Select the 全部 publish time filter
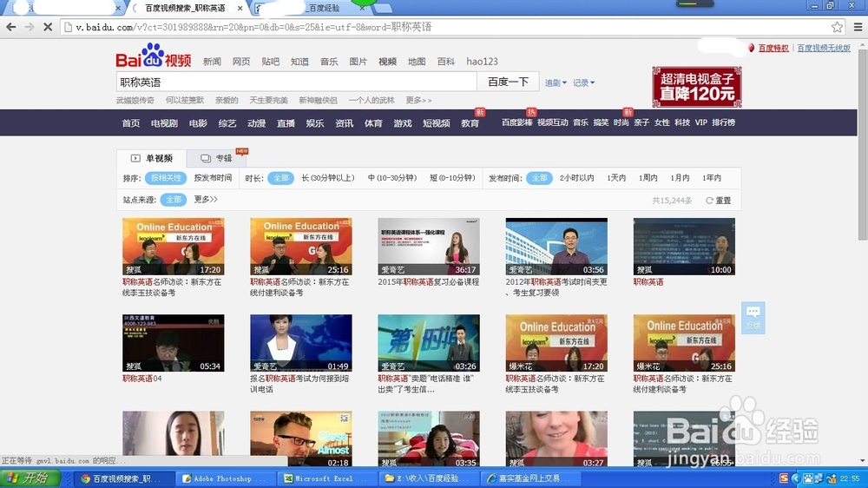 (539, 178)
